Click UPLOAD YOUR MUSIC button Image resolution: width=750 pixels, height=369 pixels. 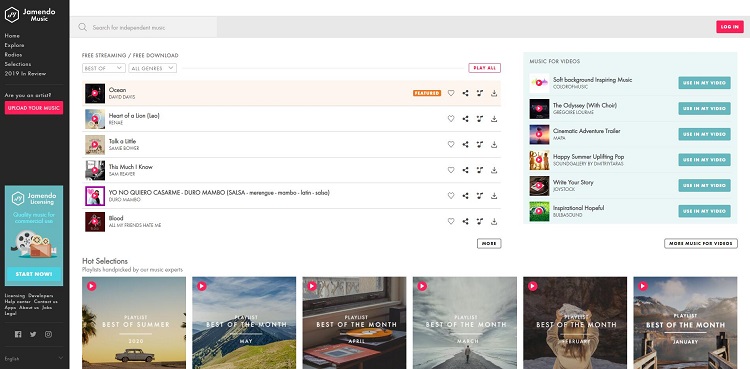[34, 108]
